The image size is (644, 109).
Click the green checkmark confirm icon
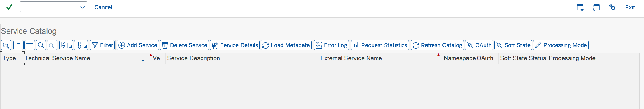(x=9, y=7)
